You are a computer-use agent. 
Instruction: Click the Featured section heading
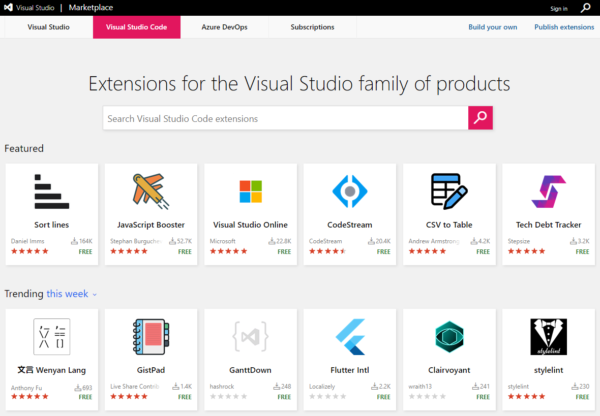click(x=24, y=148)
